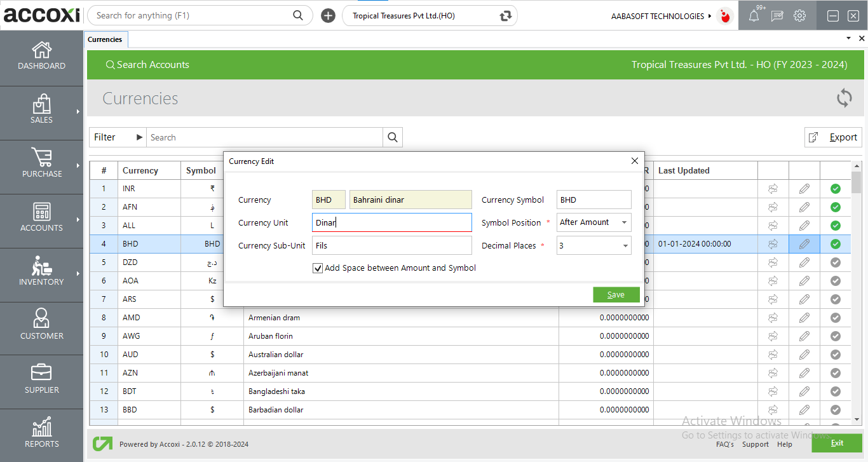Screen dimensions: 868x462
Task: Open the messages chat icon in the top bar
Action: click(776, 16)
